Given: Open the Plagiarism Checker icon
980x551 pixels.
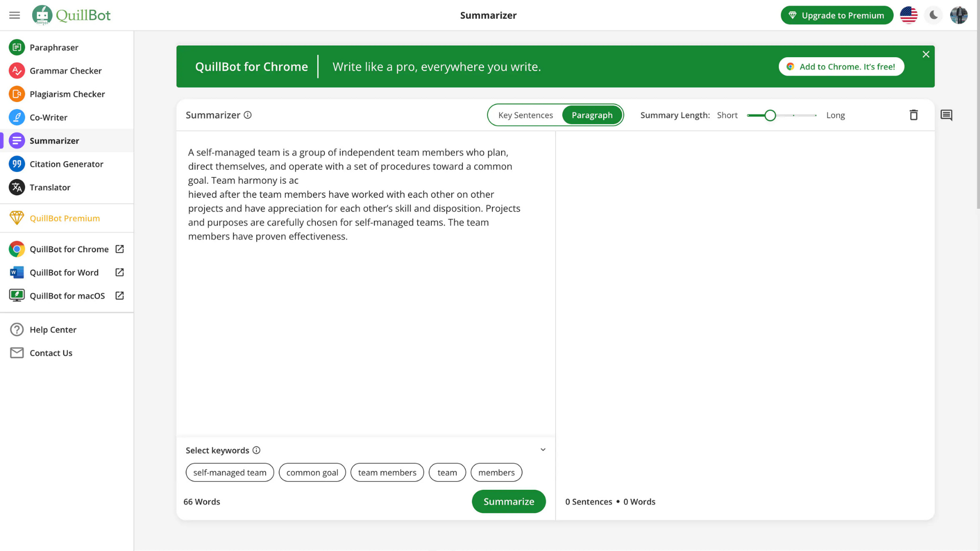Looking at the screenshot, I should click(17, 94).
